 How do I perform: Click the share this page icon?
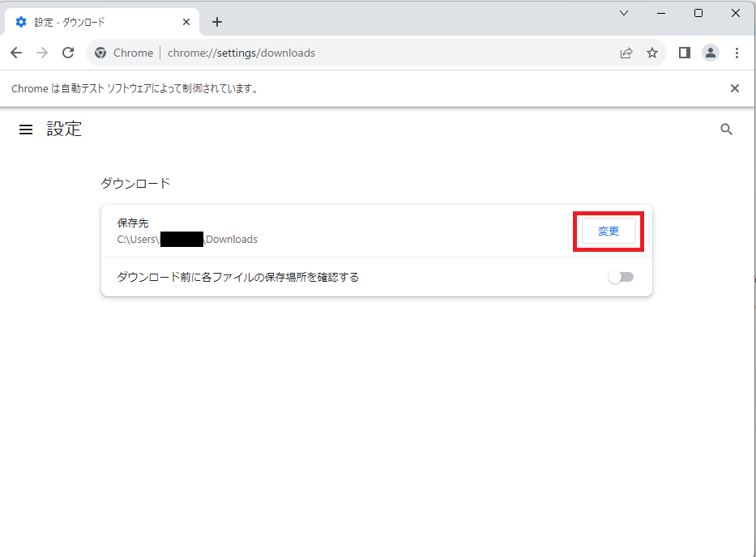626,53
